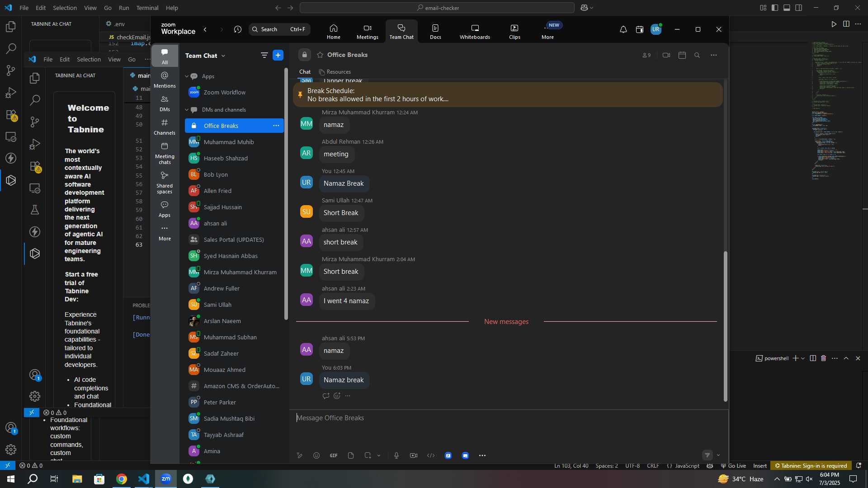
Task: Record a video message
Action: click(x=414, y=455)
